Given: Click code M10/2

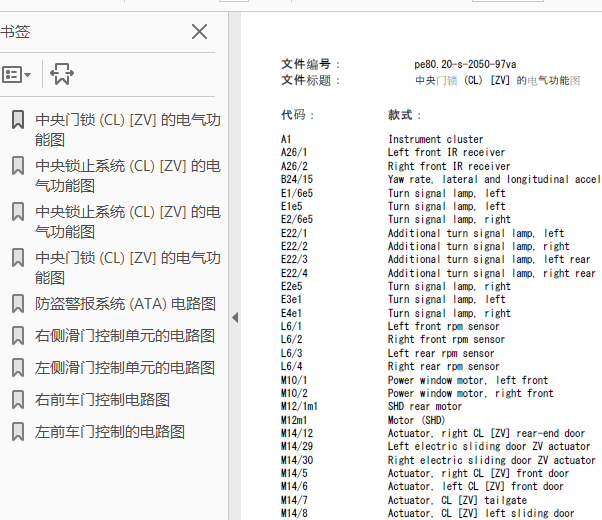Looking at the screenshot, I should click(x=294, y=393).
